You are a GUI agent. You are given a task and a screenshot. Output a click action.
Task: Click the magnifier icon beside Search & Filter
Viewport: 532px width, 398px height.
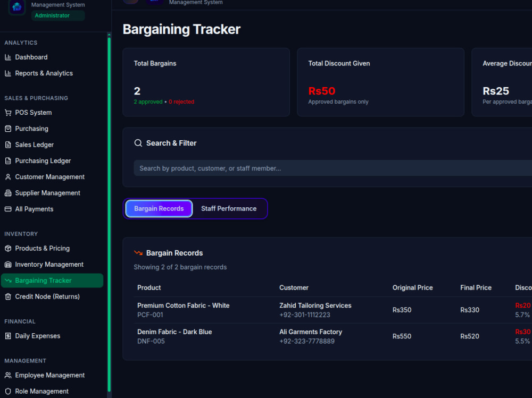tap(138, 143)
